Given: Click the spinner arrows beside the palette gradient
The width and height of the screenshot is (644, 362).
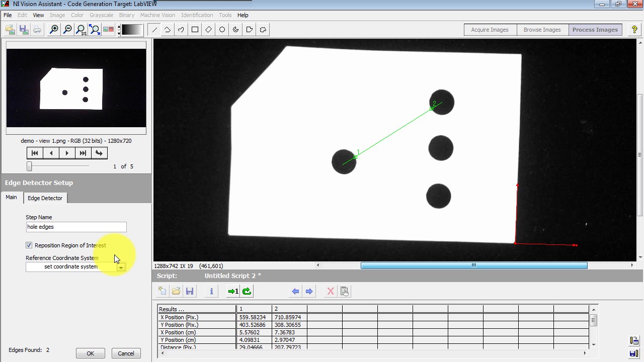Looking at the screenshot, I should tap(119, 30).
